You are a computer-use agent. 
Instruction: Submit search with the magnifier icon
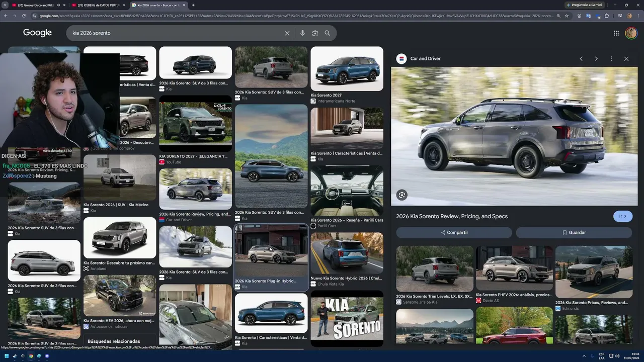coord(328,33)
